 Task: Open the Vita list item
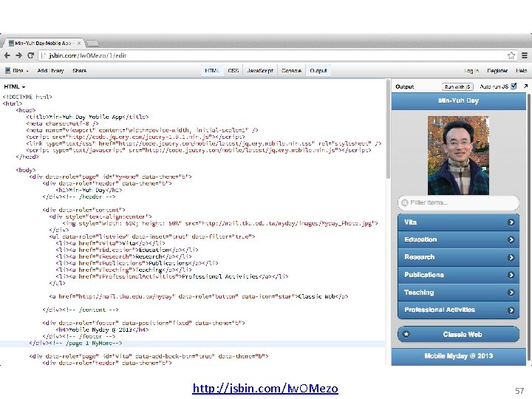point(458,222)
